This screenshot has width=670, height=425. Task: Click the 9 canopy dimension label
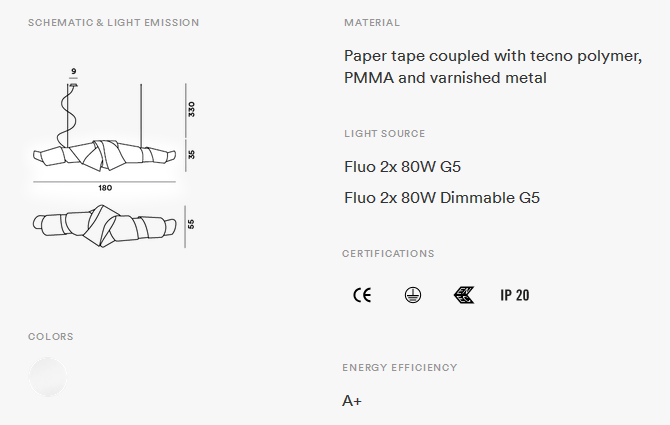tap(74, 71)
